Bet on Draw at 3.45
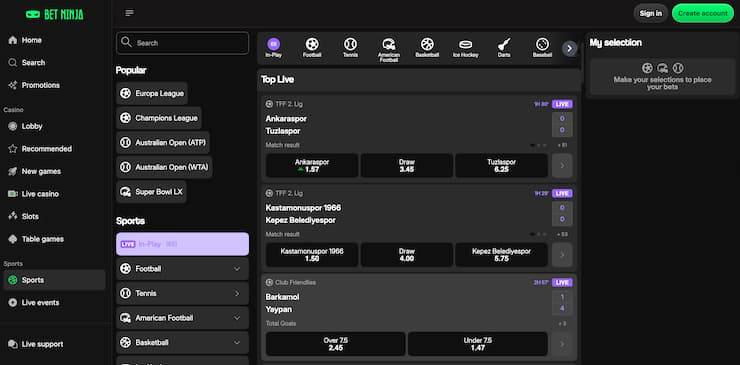Image resolution: width=740 pixels, height=365 pixels. click(x=407, y=166)
